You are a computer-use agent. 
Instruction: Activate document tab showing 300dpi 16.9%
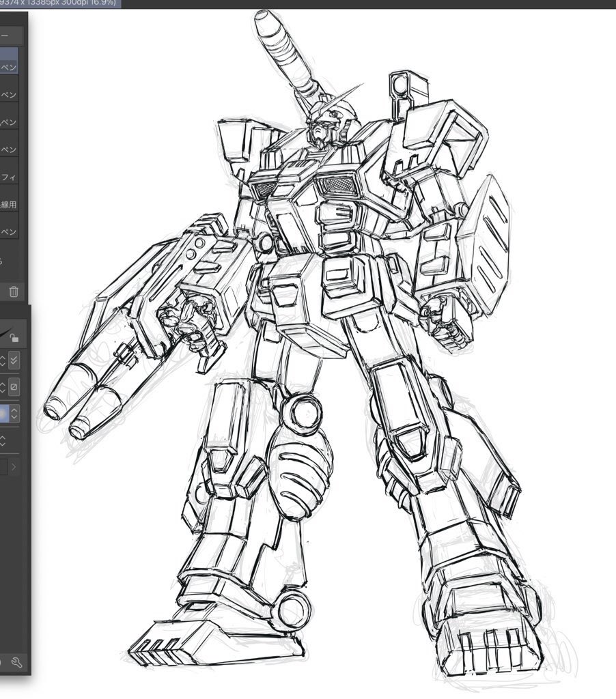[60, 3]
